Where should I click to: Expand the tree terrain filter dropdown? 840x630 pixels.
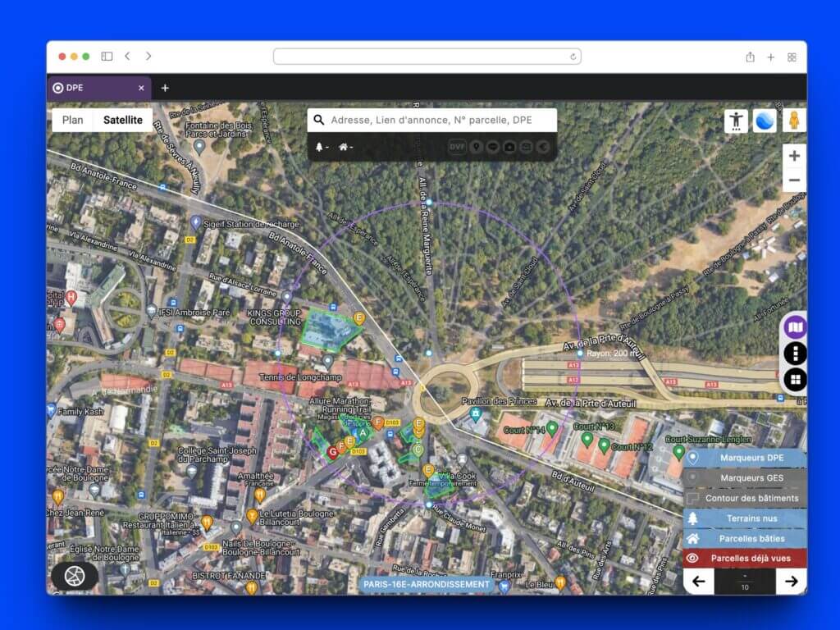[x=321, y=147]
